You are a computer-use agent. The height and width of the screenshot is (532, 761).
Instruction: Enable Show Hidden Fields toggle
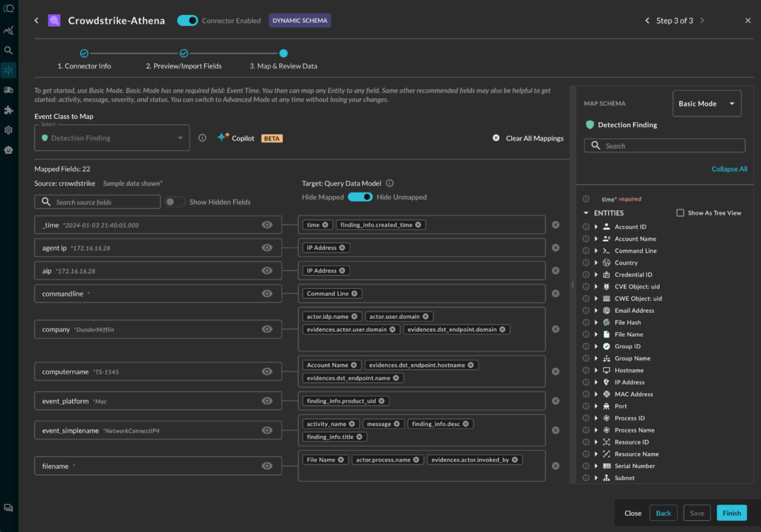(175, 202)
